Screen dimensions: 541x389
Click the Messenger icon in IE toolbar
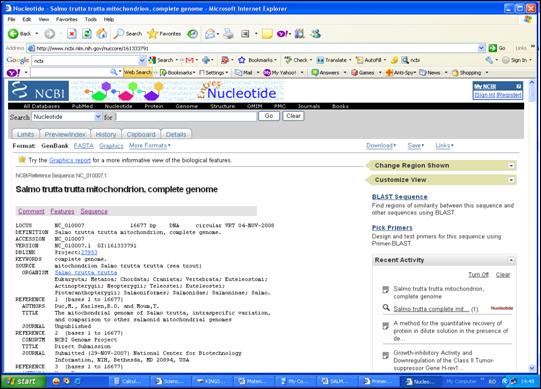click(x=315, y=33)
